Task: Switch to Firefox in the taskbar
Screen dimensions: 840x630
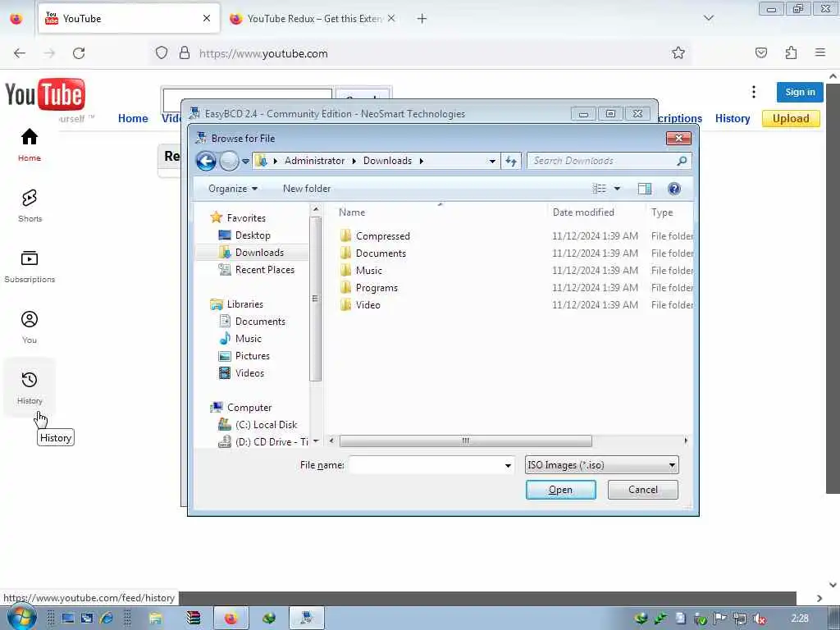Action: point(231,619)
